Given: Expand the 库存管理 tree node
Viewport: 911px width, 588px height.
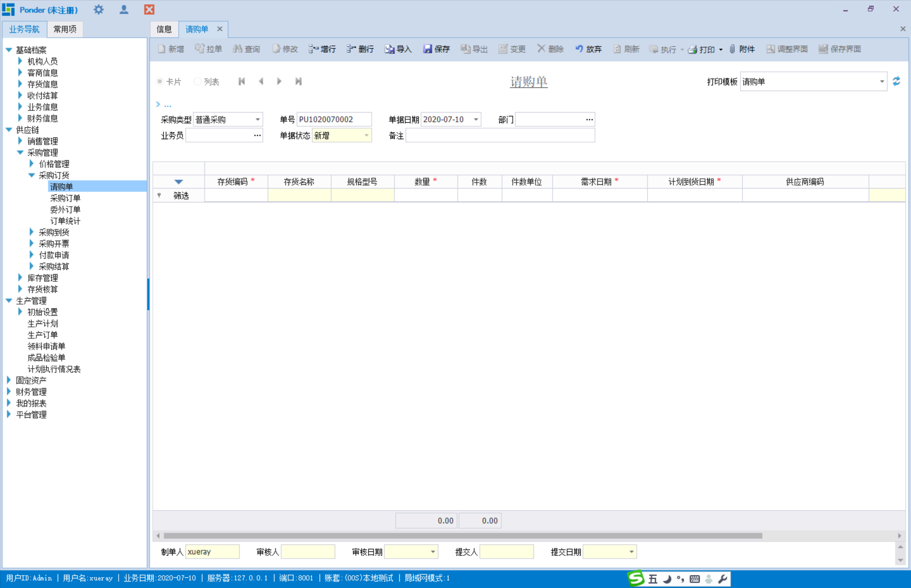Looking at the screenshot, I should pyautogui.click(x=20, y=278).
